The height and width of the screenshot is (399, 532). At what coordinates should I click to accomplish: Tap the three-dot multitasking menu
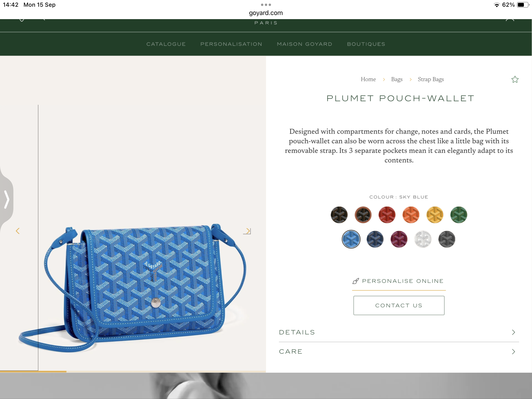266,5
